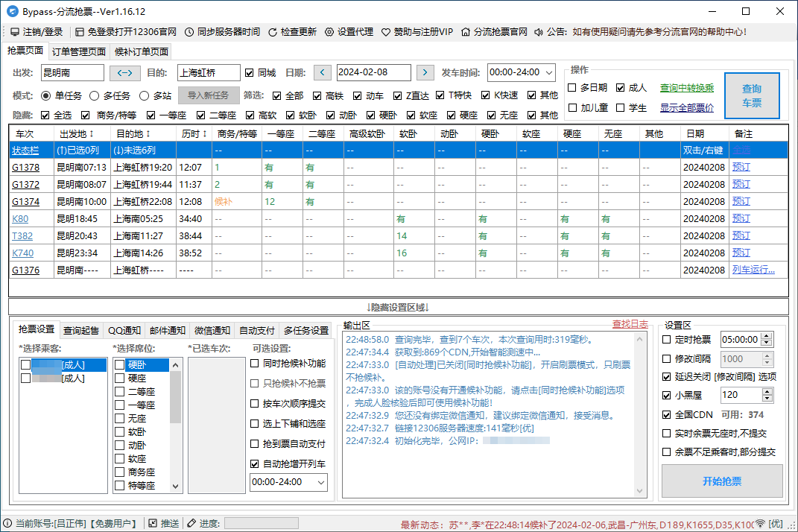
Task: Enable the 学生 checkbox
Action: pyautogui.click(x=621, y=108)
